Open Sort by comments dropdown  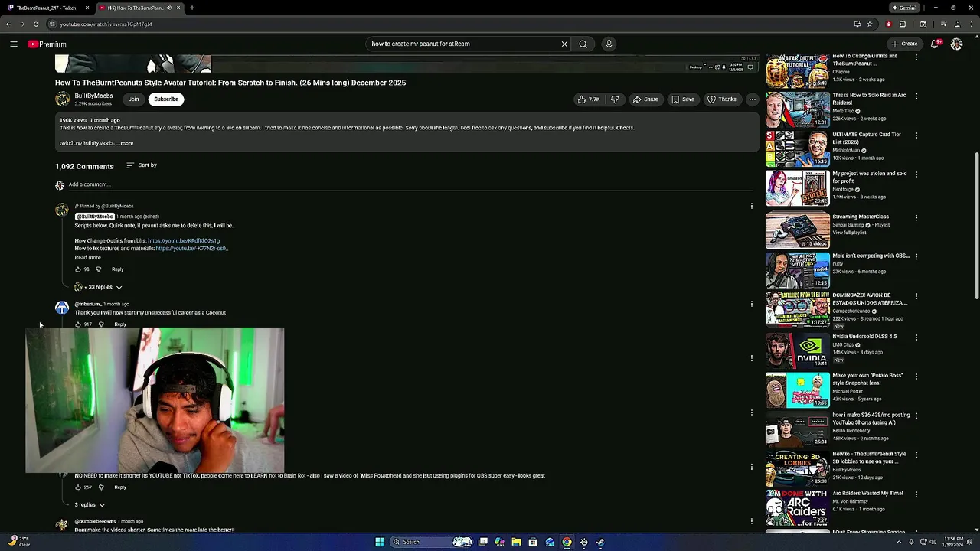click(142, 165)
